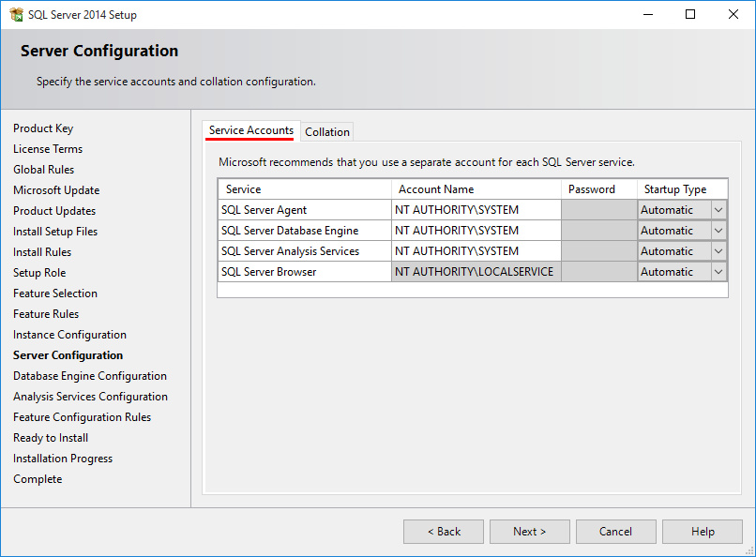Edit account name for SQL Server Analysis Services
Viewport: 756px width, 557px height.
click(x=476, y=251)
